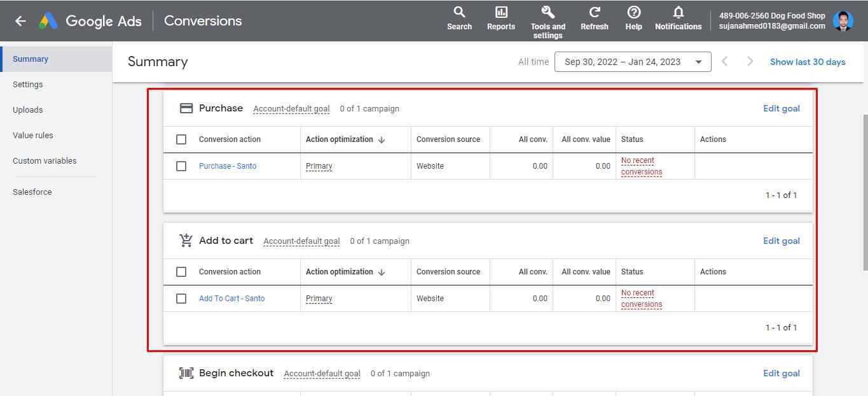
Task: Click the account profile avatar
Action: [x=843, y=21]
